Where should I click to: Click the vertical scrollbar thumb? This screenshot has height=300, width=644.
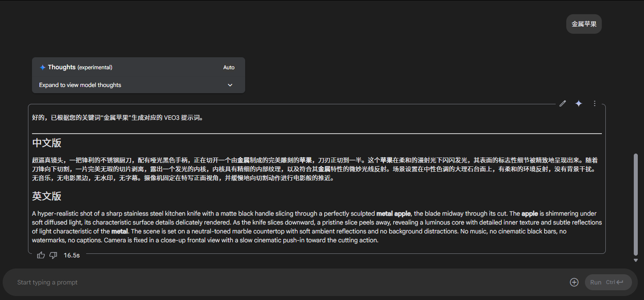636,204
